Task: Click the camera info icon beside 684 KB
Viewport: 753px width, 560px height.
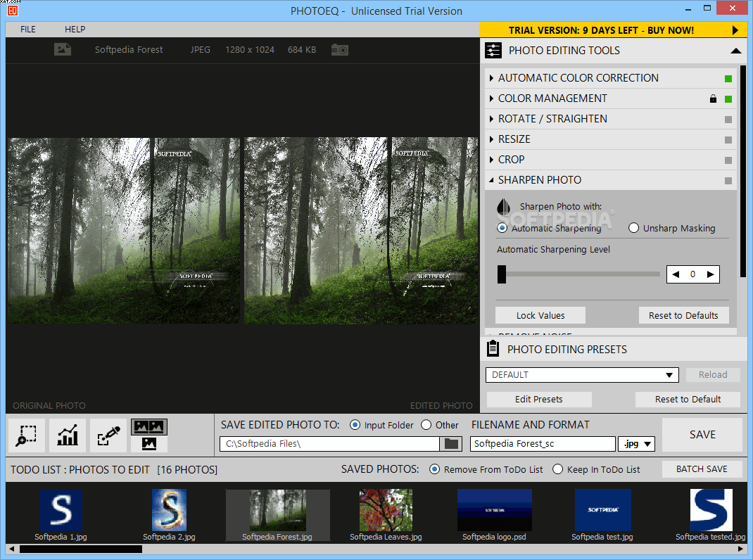Action: [339, 49]
